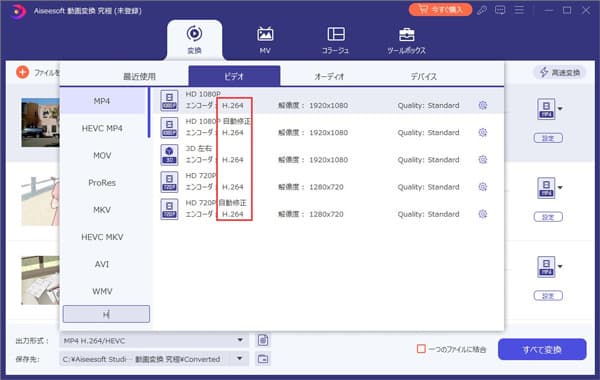Open the save location (保存先) dropdown

154,359
